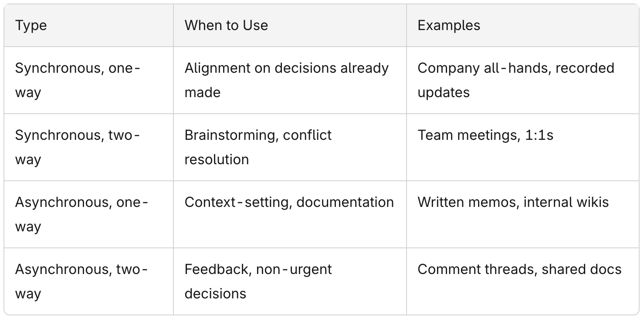Select the Synchronous, one-way cell

pos(89,80)
